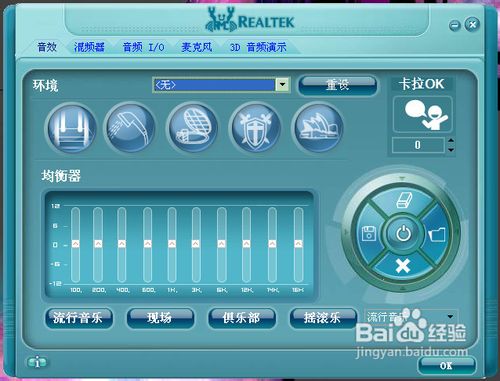
Task: Click the 重设 reset button
Action: pos(337,85)
